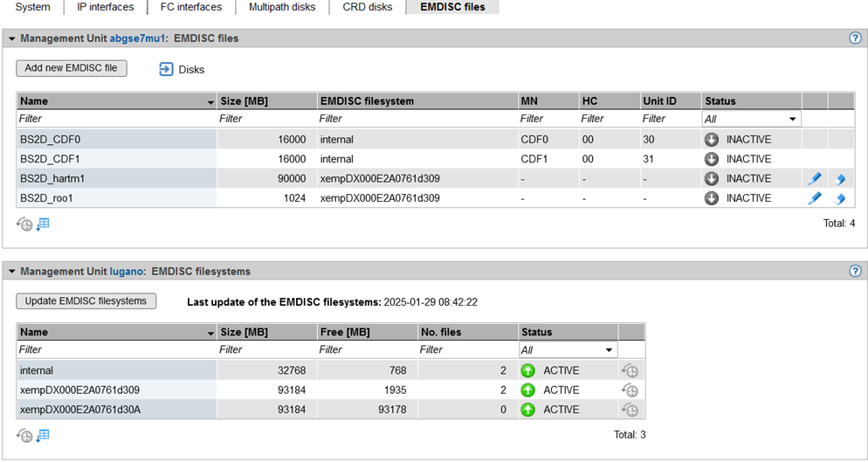Click the Disks arrow icon link
Viewport: 868px width, 462px height.
point(167,69)
